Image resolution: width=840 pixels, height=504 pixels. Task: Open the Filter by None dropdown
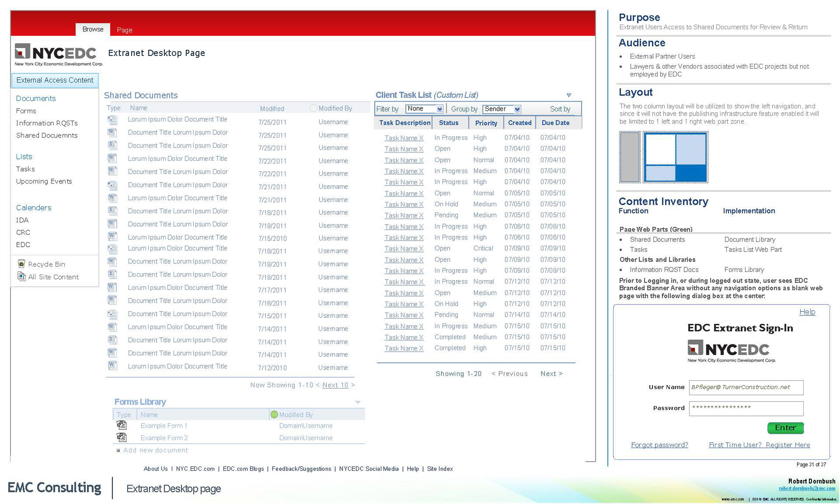coord(439,109)
